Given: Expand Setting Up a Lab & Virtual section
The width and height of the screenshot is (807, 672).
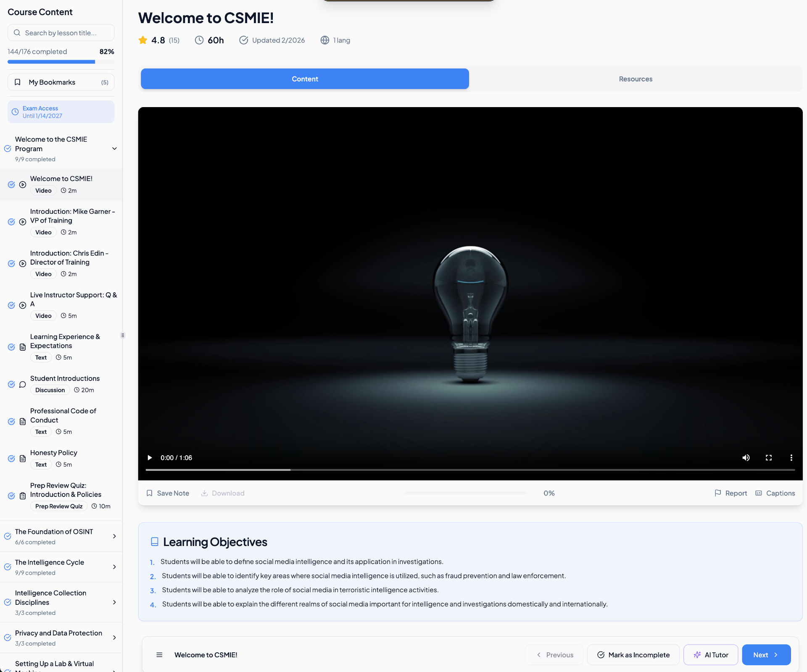Looking at the screenshot, I should [61, 664].
